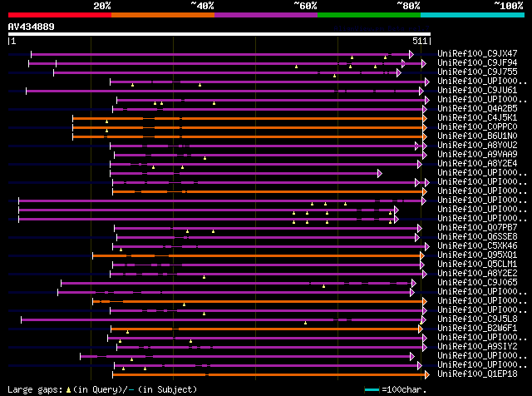Click the purple ~60% identity legend segment
The image size is (532, 396).
click(x=266, y=15)
